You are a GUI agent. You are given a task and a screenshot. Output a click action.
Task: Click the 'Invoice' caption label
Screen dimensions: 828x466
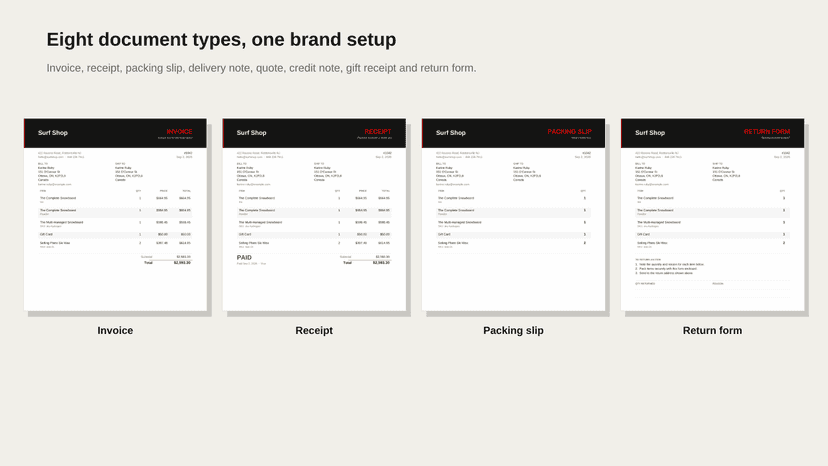[x=115, y=331]
